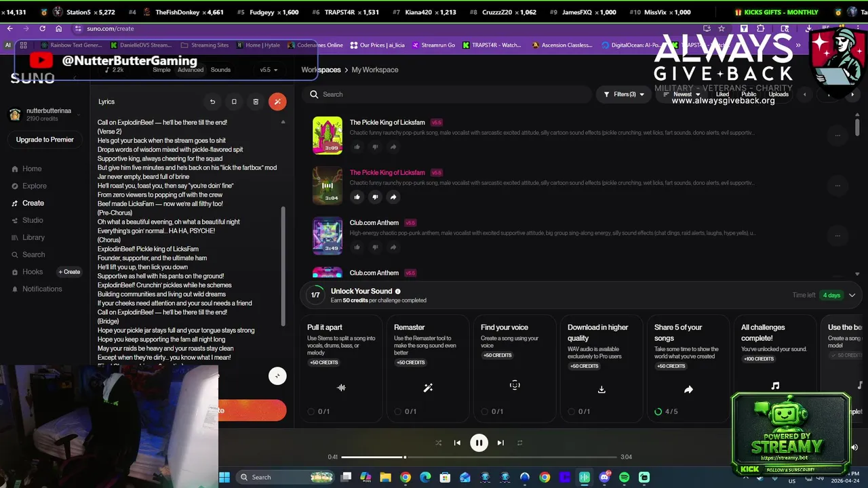Click the round expand button below lyrics box
Image resolution: width=868 pixels, height=488 pixels.
277,376
